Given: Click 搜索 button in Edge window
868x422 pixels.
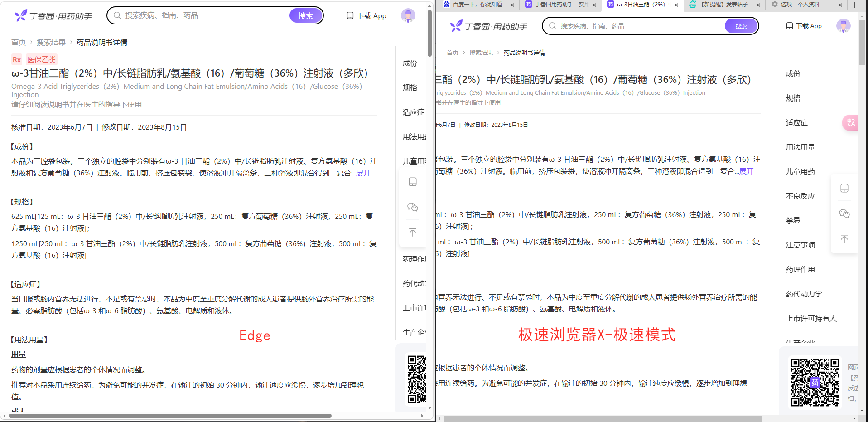Looking at the screenshot, I should point(306,15).
